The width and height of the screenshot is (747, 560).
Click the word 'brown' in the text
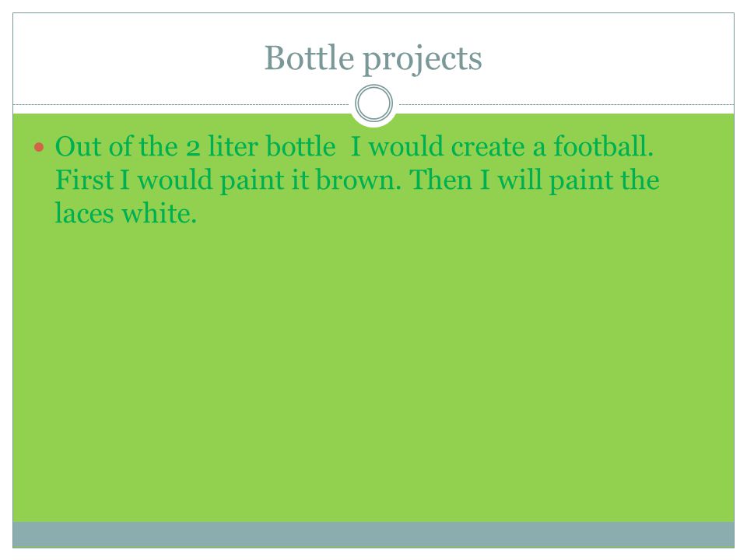358,180
